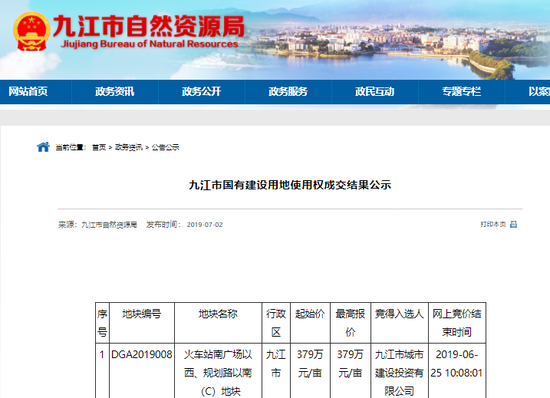The height and width of the screenshot is (398, 550).
Task: Click the home icon in breadcrumb
Action: click(x=43, y=147)
